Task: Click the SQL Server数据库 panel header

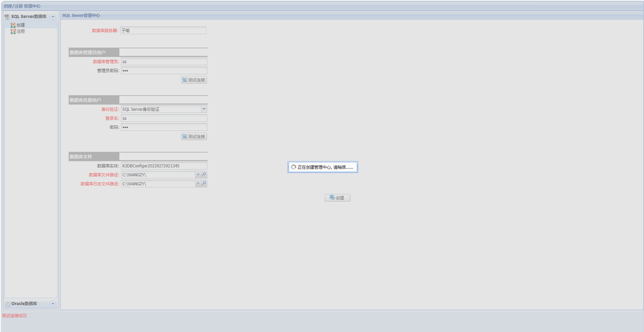Action: tap(31, 16)
